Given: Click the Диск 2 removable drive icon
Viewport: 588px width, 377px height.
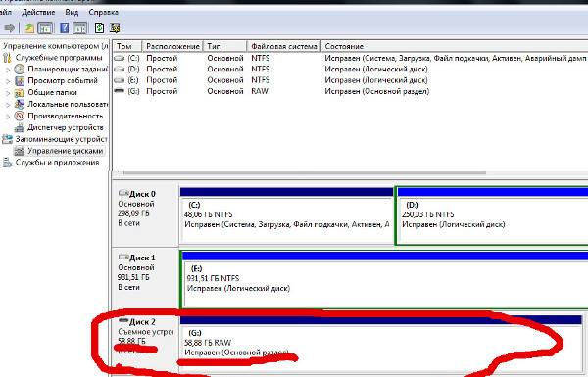Looking at the screenshot, I should 123,321.
